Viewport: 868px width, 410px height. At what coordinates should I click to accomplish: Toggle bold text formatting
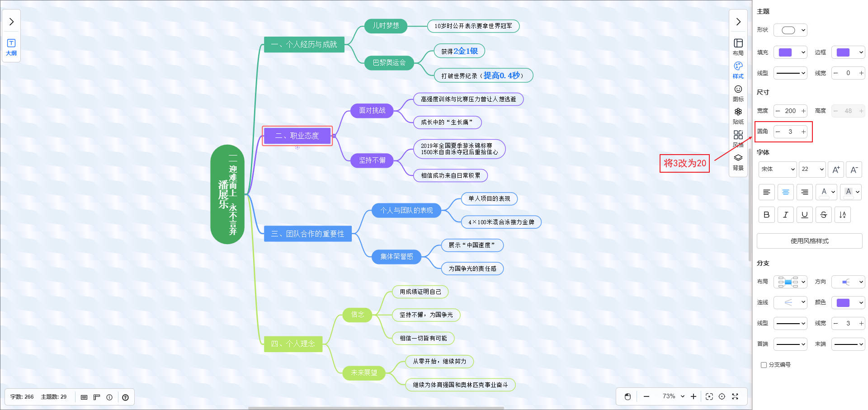[766, 215]
